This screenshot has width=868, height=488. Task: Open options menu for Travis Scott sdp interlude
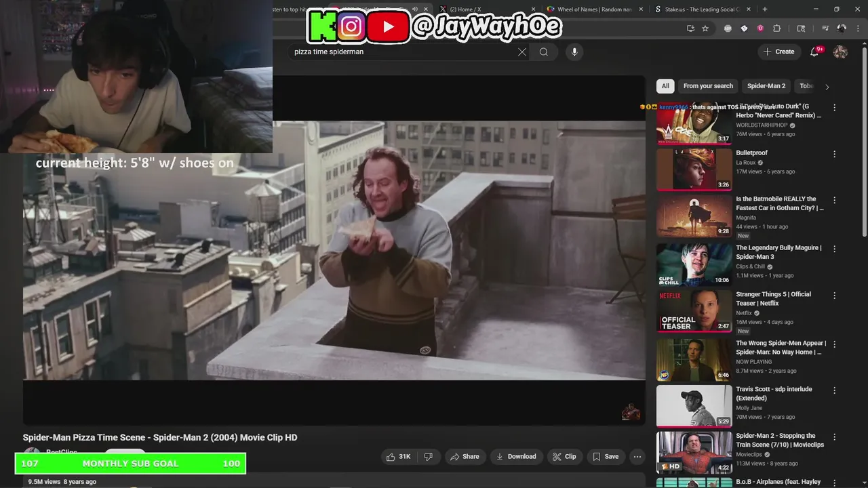[x=835, y=390]
